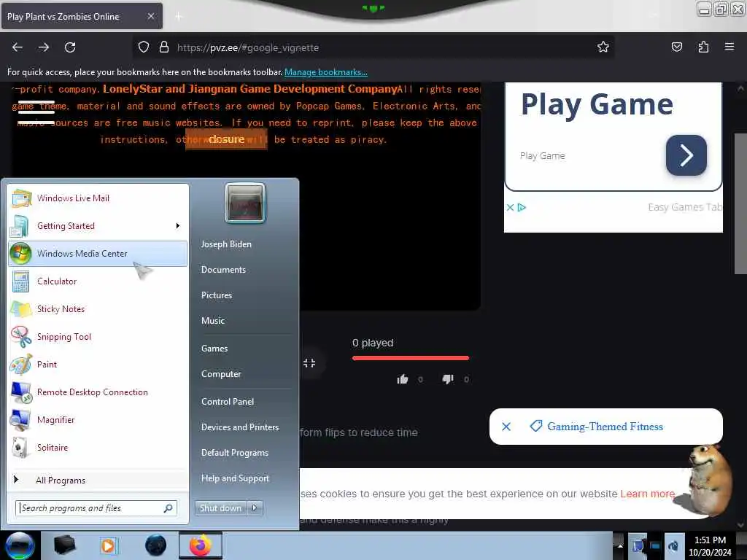Open Remote Desktop Connection
Image resolution: width=747 pixels, height=560 pixels.
coord(98,392)
